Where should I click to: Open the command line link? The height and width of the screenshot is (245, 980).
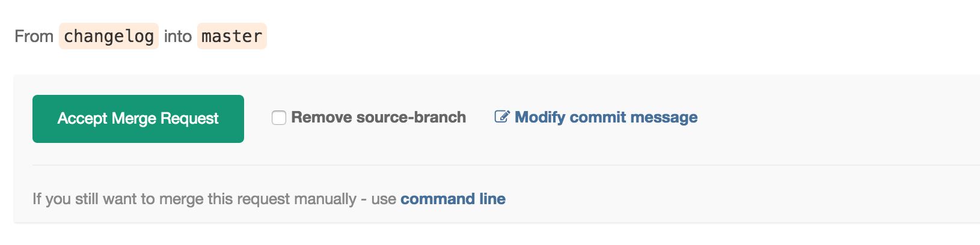(453, 199)
